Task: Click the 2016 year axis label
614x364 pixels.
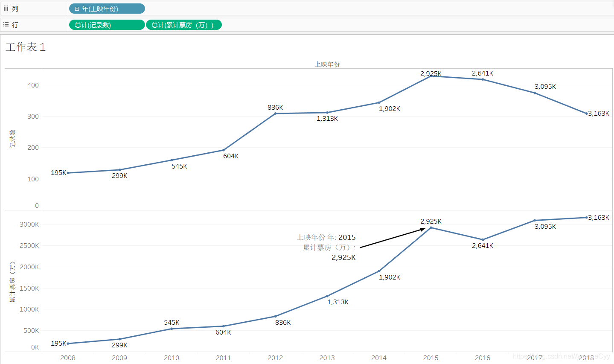Action: [x=483, y=358]
